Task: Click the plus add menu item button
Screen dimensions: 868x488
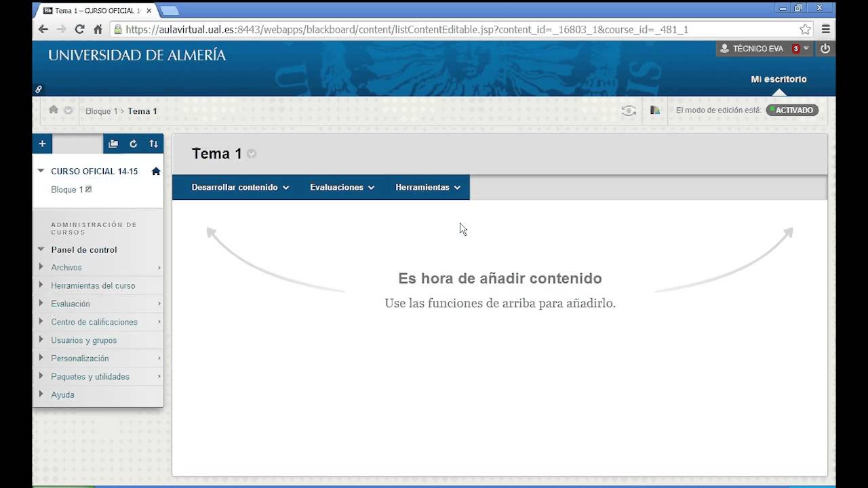Action: pos(42,144)
